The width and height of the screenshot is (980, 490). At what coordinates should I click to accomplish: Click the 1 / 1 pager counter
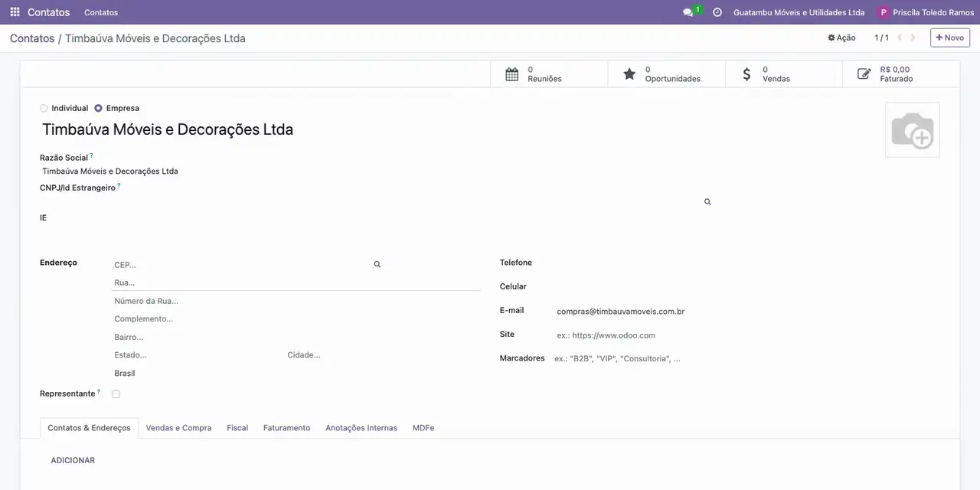click(881, 38)
